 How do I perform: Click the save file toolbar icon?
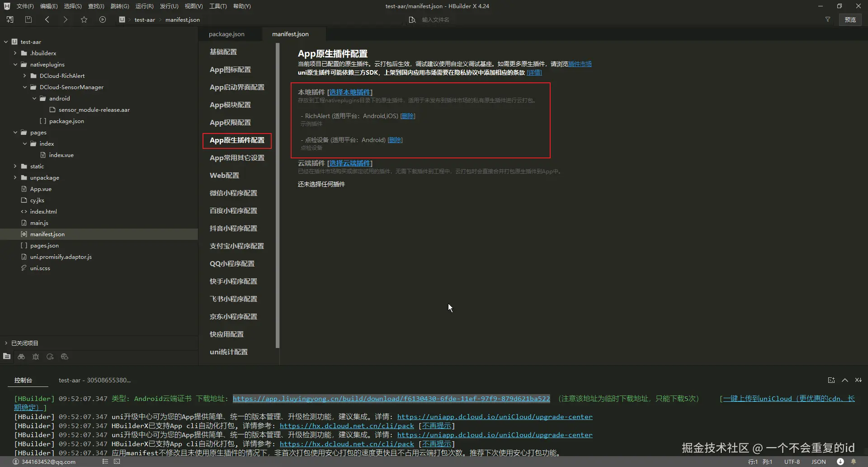tap(28, 19)
